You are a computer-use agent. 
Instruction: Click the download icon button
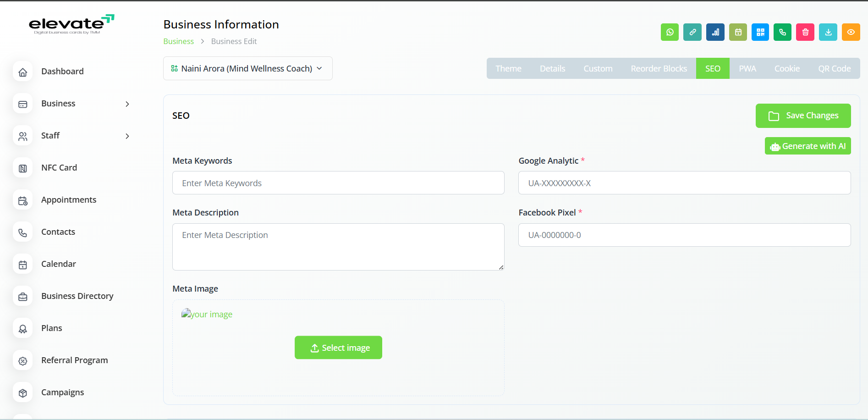828,32
